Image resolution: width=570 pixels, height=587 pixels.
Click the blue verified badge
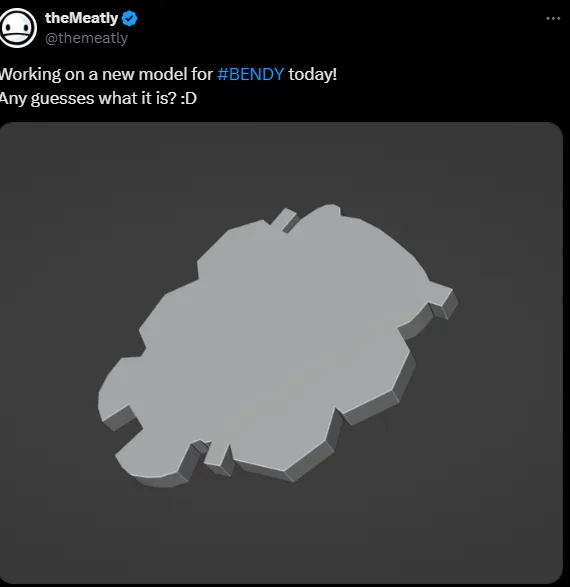(129, 18)
